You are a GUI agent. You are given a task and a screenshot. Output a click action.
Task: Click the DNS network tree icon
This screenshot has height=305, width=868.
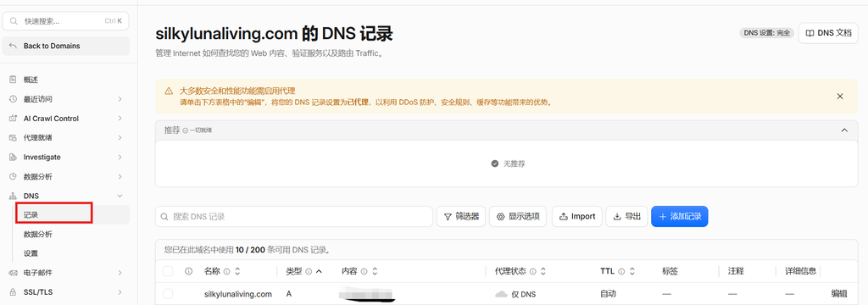tap(13, 196)
